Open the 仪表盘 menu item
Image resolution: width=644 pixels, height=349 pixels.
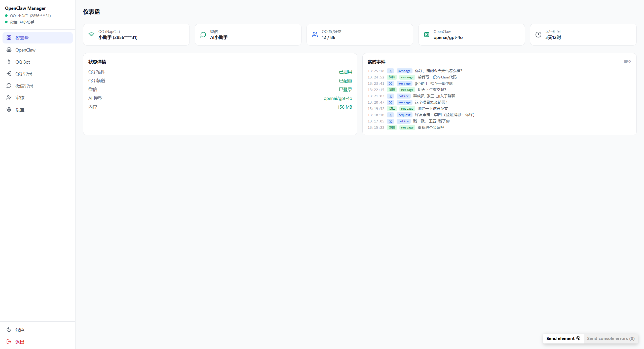click(x=37, y=38)
